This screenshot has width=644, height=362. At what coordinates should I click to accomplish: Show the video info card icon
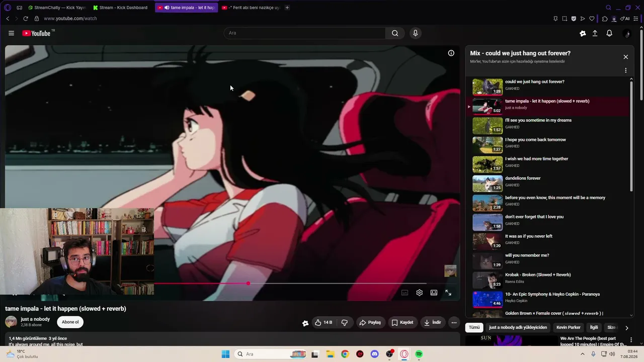451,53
